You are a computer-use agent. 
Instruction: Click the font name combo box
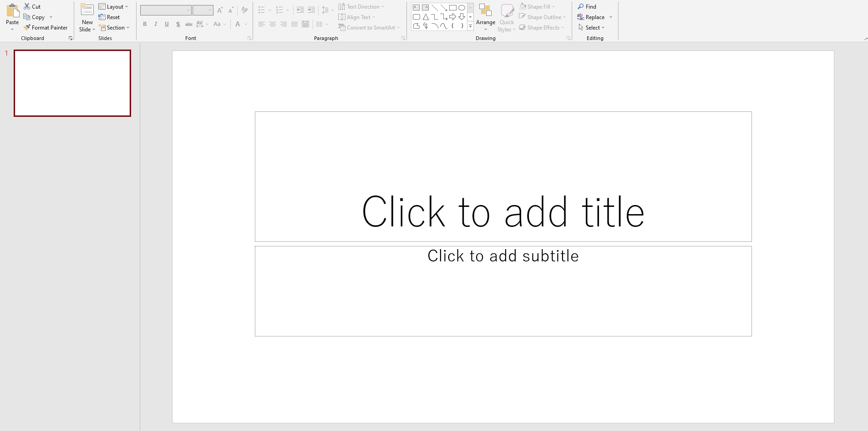tap(166, 10)
